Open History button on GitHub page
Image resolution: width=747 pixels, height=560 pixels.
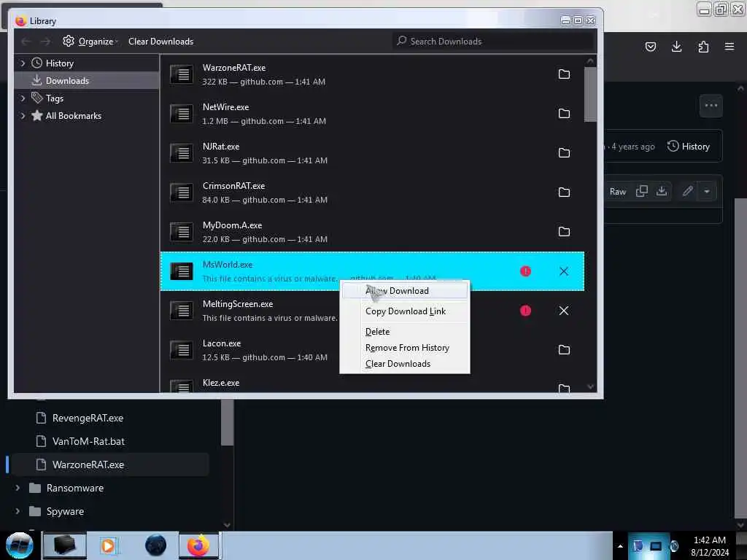click(689, 147)
